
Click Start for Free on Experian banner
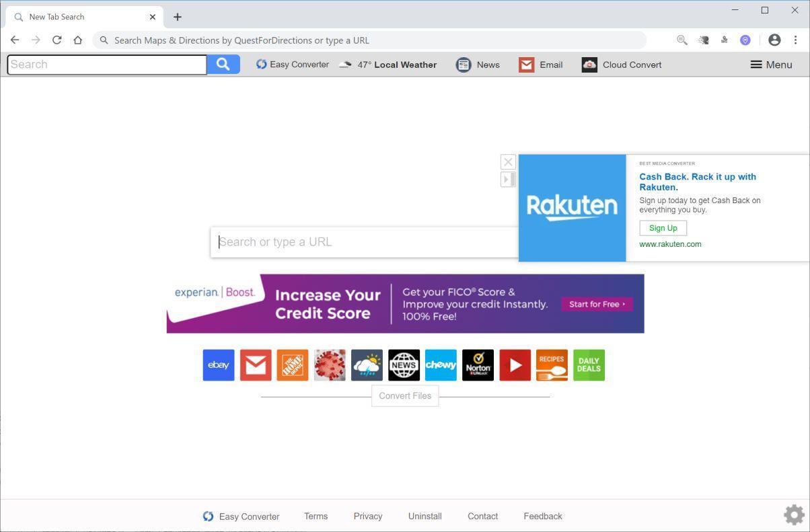(597, 304)
